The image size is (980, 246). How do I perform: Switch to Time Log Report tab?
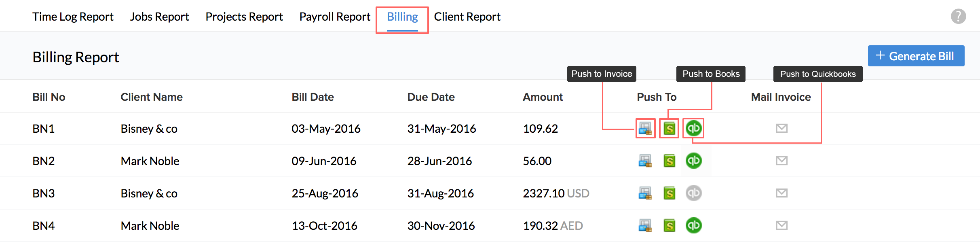click(73, 17)
